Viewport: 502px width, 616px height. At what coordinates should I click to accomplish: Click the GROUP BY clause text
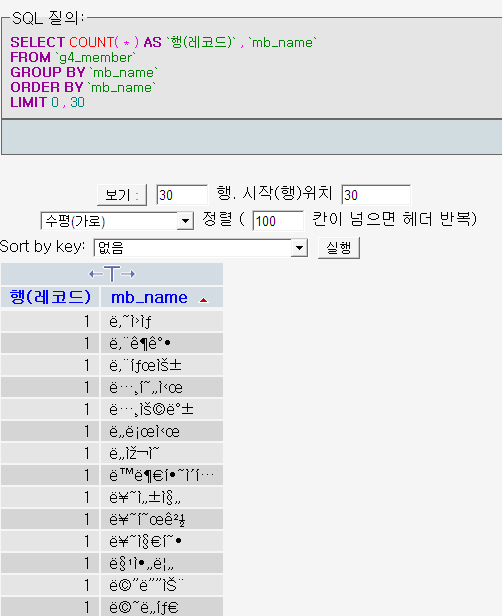48,72
